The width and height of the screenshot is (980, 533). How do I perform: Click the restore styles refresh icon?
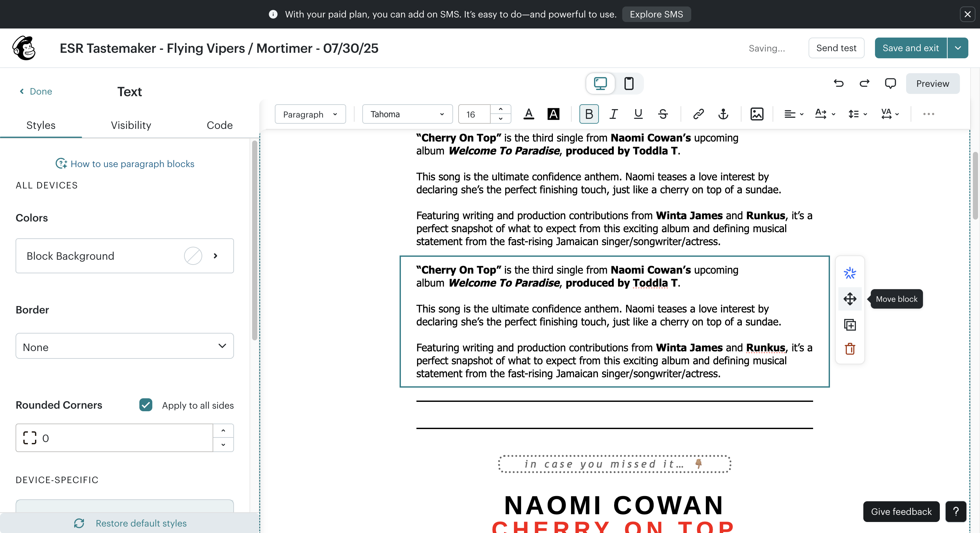point(79,524)
